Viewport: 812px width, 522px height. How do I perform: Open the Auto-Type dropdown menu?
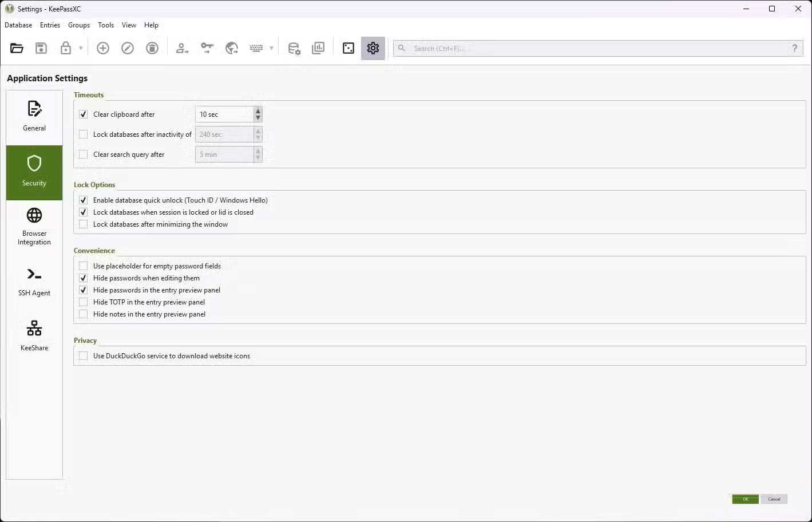click(x=271, y=48)
